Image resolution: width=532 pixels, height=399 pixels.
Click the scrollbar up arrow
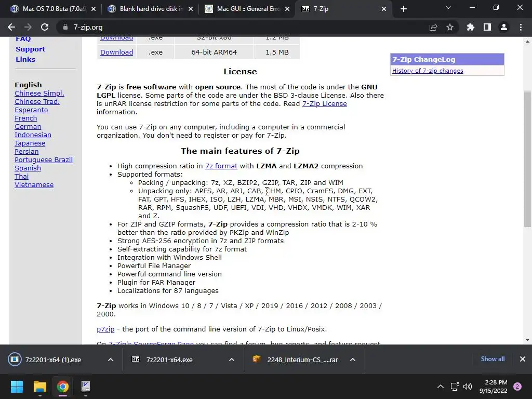point(527,42)
